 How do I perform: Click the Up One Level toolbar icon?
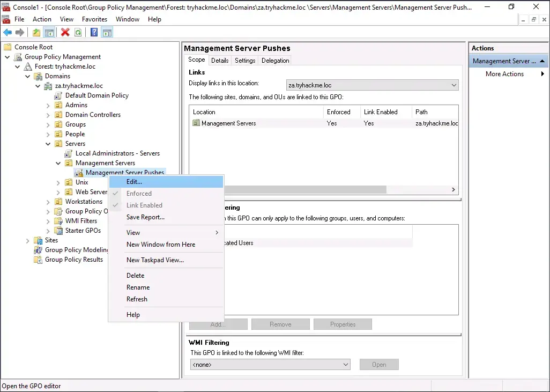point(36,33)
